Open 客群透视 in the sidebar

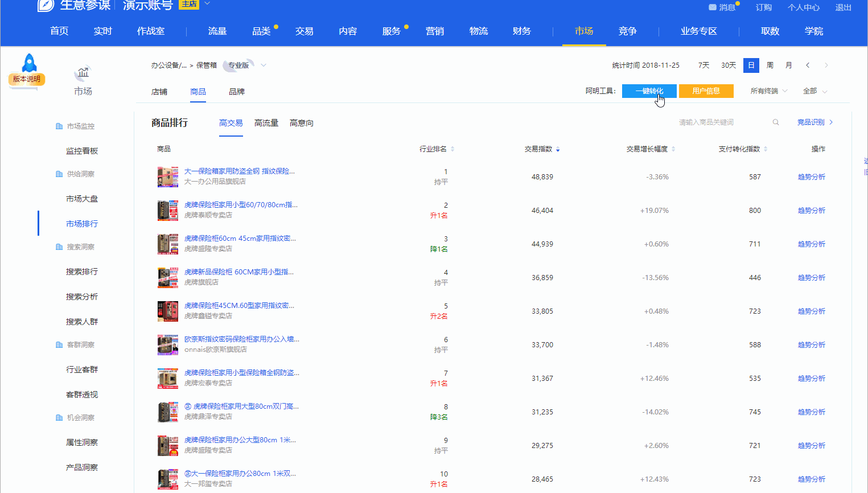pyautogui.click(x=82, y=395)
